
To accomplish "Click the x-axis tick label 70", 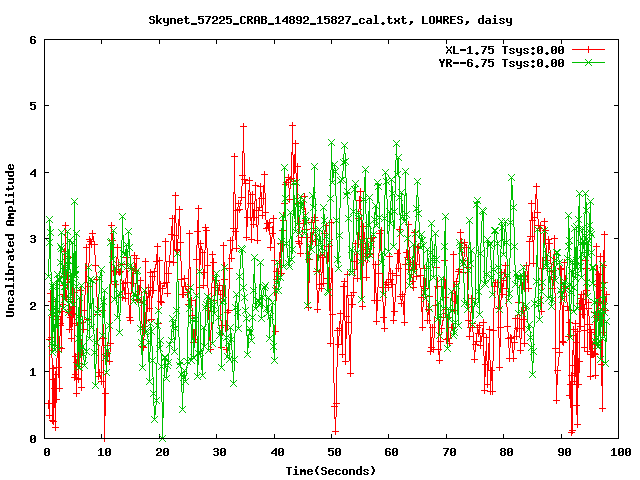I will pos(449,452).
